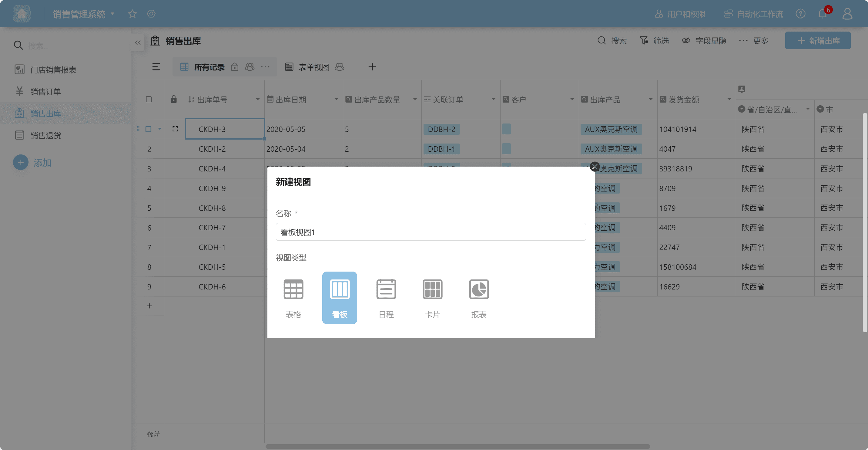Open the 销售管理系统 app dropdown

pyautogui.click(x=112, y=14)
